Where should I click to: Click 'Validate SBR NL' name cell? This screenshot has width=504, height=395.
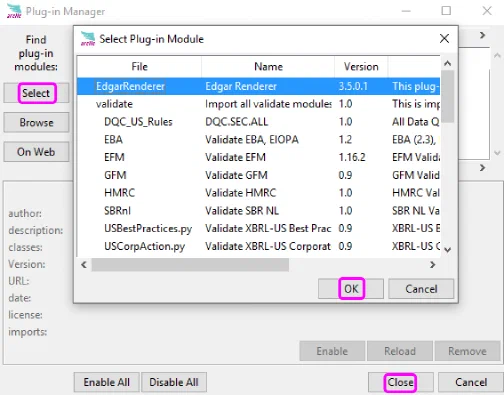coord(242,211)
